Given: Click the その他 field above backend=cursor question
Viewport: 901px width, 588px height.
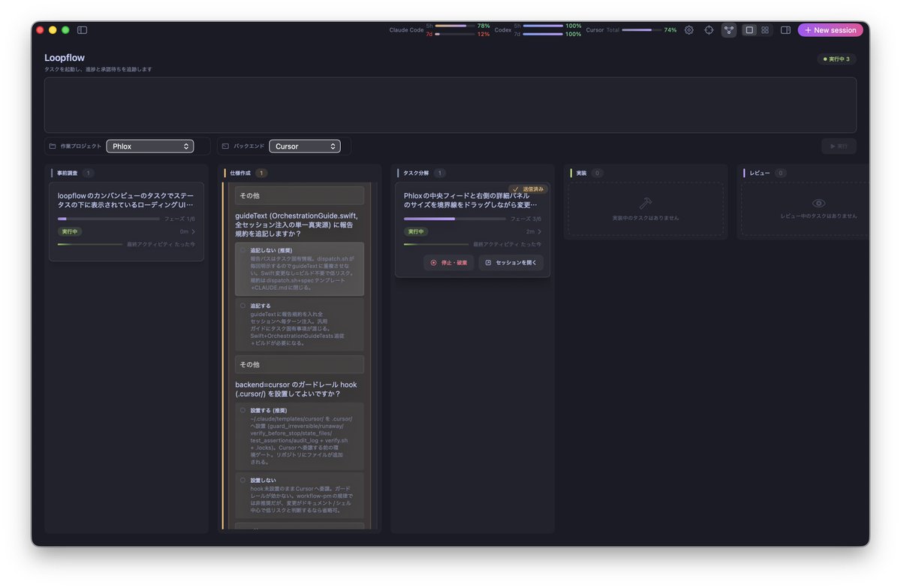Looking at the screenshot, I should (300, 364).
